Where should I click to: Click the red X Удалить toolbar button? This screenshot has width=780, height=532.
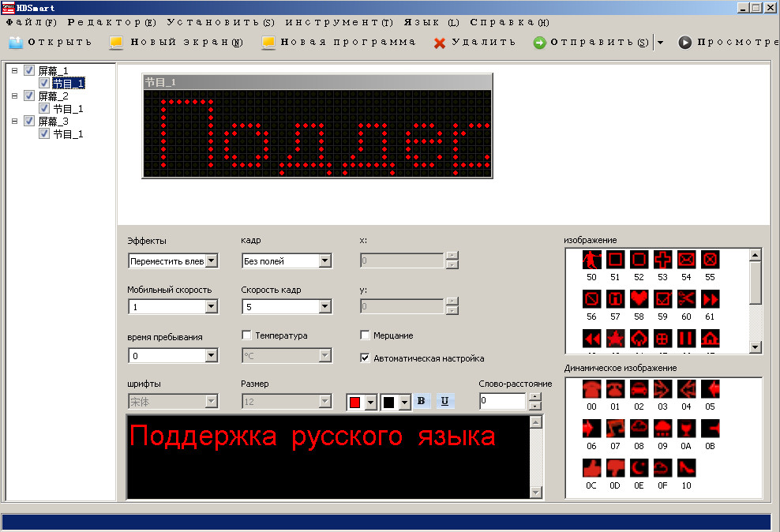coord(474,43)
